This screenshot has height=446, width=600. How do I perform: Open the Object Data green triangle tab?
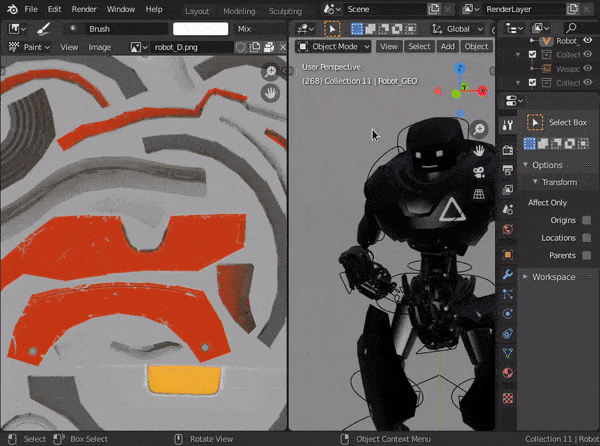[508, 353]
